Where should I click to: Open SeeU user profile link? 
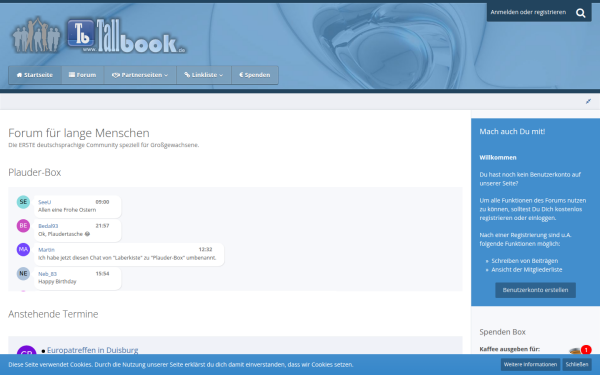point(44,202)
